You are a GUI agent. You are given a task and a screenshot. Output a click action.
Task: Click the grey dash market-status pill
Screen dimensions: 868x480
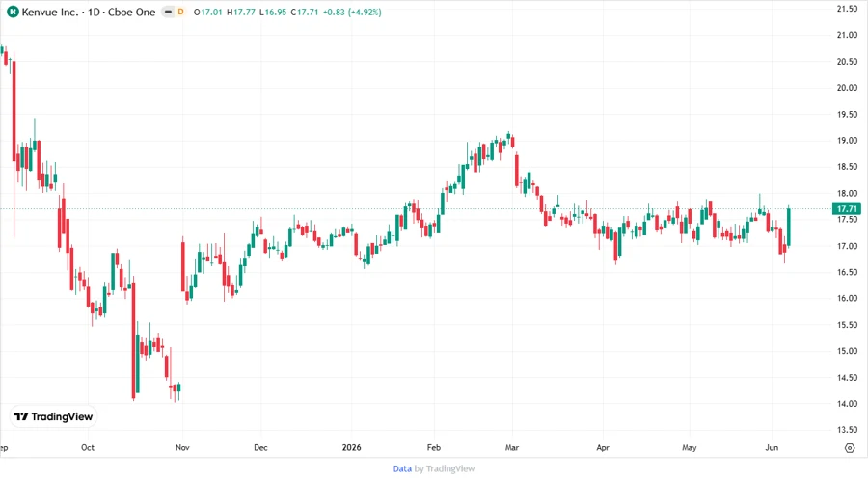168,12
